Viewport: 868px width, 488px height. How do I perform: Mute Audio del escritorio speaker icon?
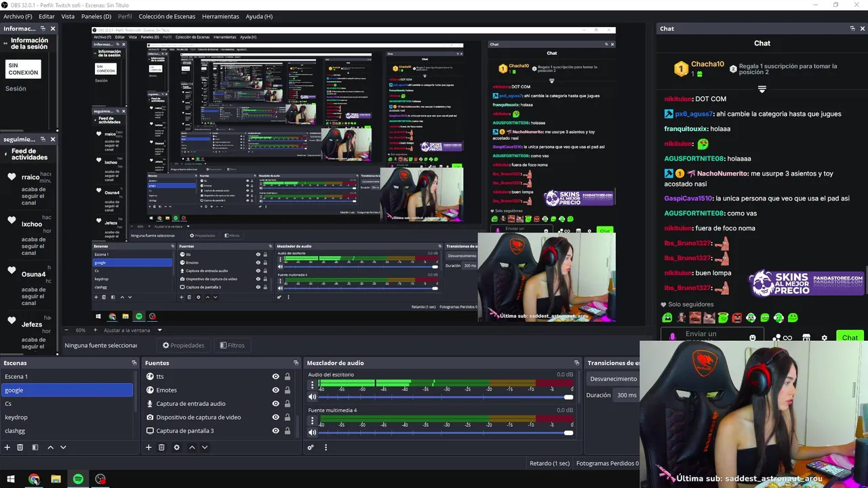(313, 397)
